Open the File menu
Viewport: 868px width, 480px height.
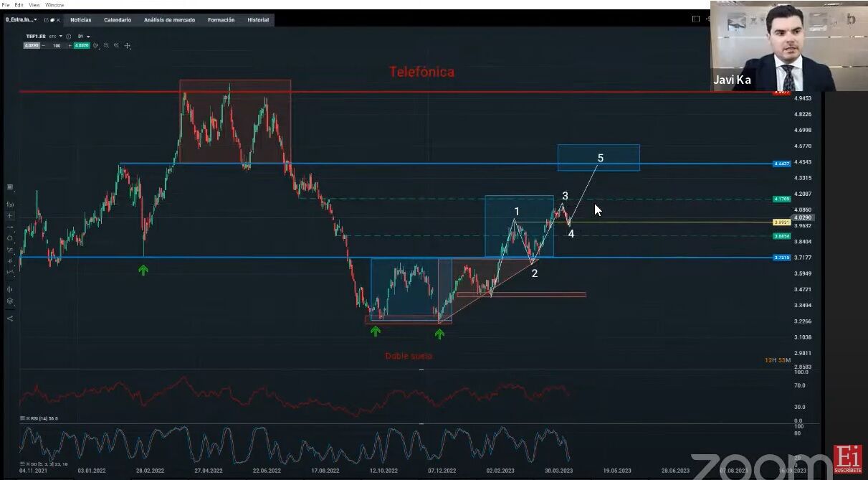click(x=5, y=4)
